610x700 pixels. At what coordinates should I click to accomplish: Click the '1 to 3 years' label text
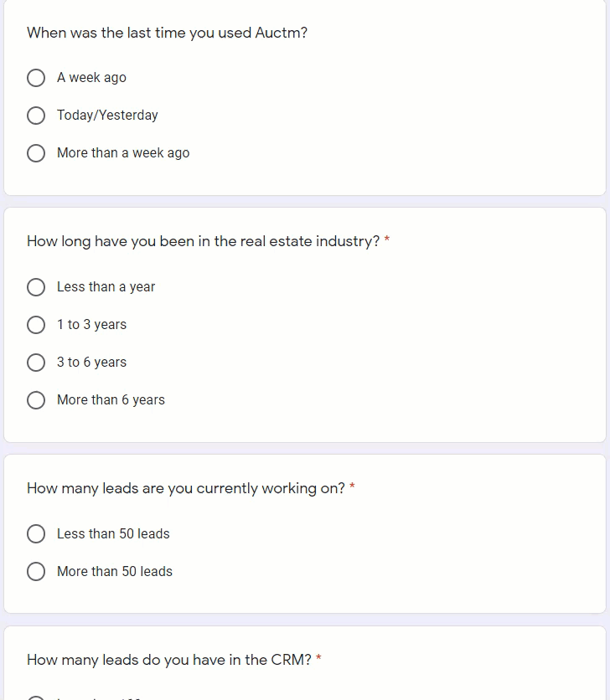click(91, 325)
